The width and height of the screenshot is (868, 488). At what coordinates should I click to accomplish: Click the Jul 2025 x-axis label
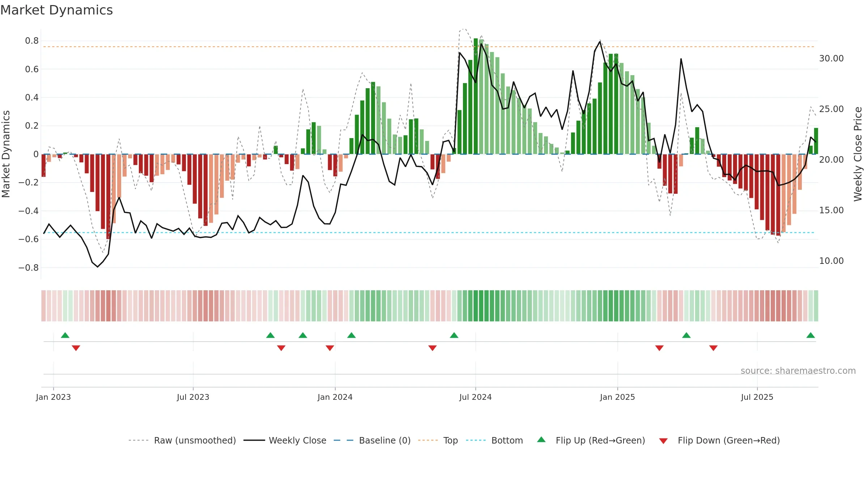[x=757, y=397]
